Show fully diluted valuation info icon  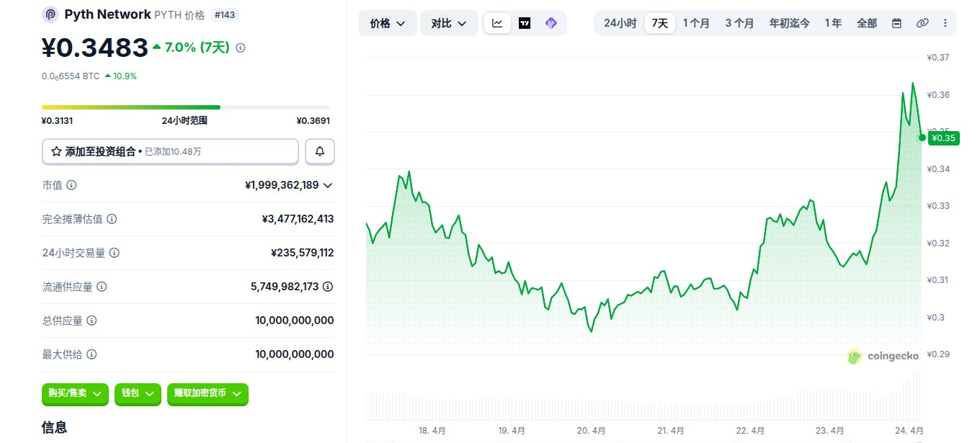tap(112, 219)
